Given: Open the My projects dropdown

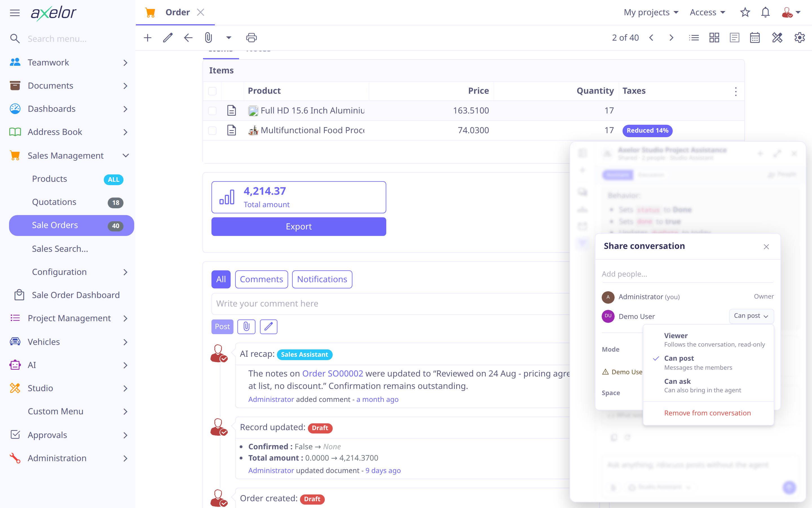Looking at the screenshot, I should pyautogui.click(x=651, y=12).
